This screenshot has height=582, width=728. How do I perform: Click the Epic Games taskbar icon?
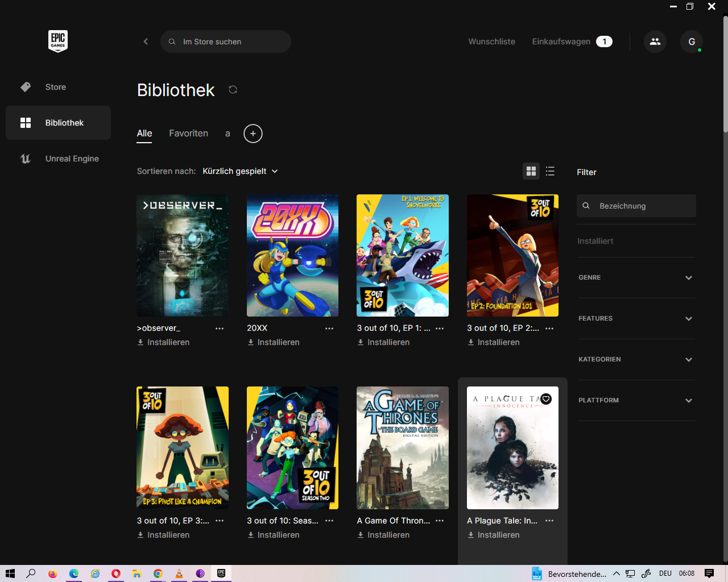221,573
